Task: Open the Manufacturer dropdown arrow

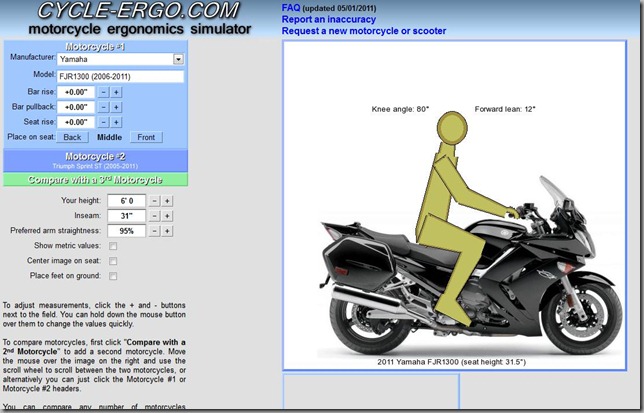Action: pyautogui.click(x=178, y=60)
